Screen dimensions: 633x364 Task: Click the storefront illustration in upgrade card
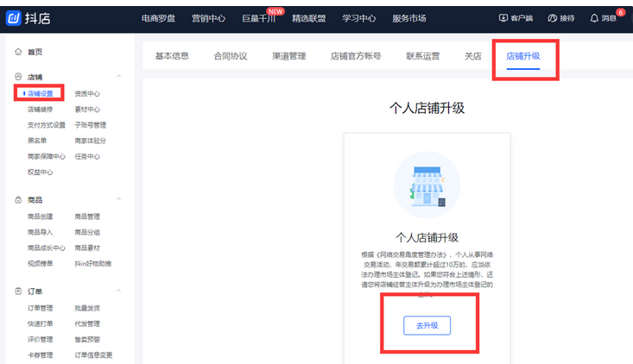pos(427,185)
